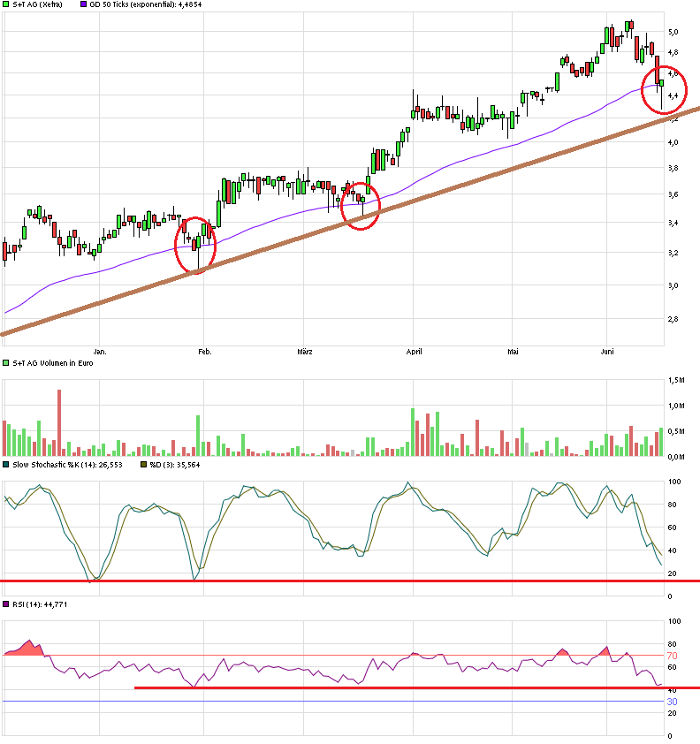700x744 pixels.
Task: Click the S+T AG Volumen legend swatch
Action: pos(6,363)
